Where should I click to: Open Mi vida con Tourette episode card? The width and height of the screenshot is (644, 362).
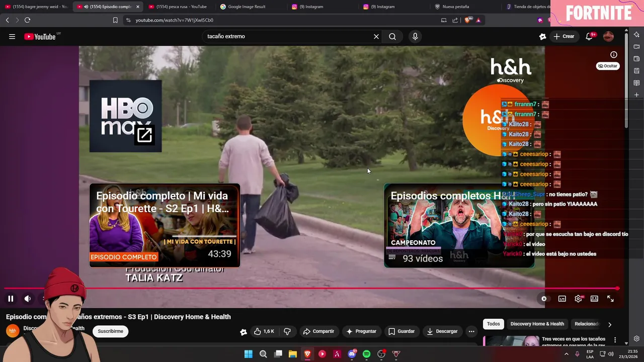pyautogui.click(x=165, y=226)
